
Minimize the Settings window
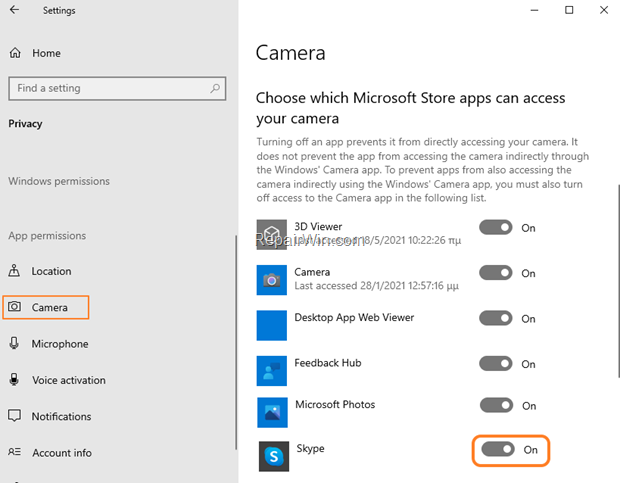pyautogui.click(x=534, y=10)
